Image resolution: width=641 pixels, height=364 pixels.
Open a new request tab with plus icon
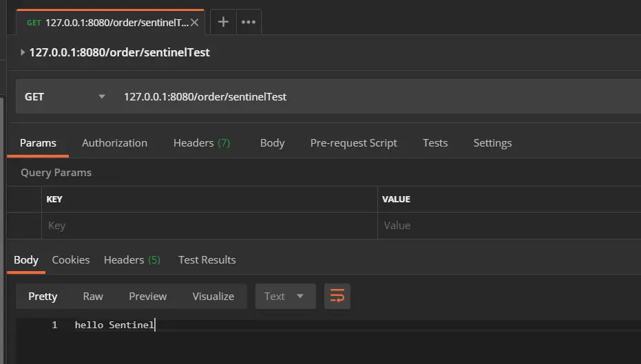pyautogui.click(x=223, y=22)
